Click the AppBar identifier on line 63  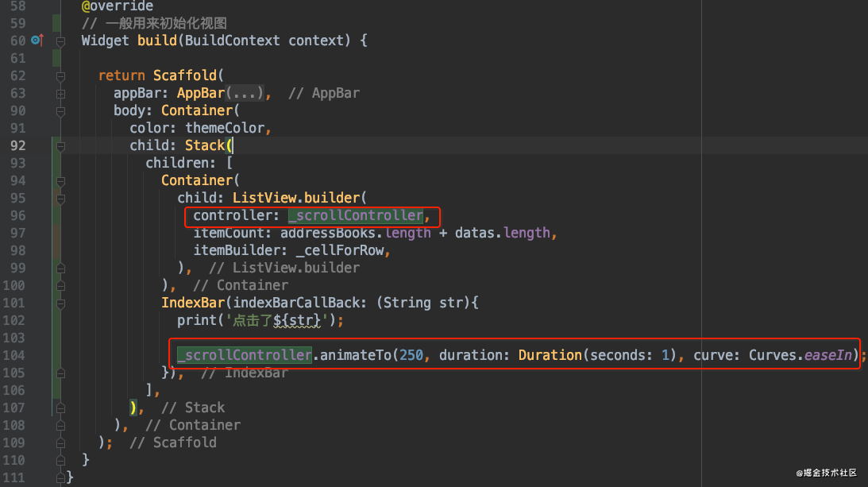coord(201,93)
